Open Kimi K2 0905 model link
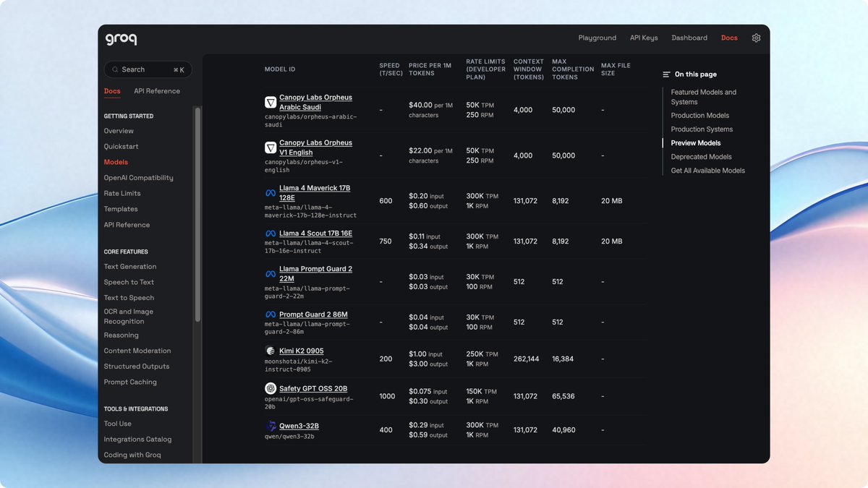 [302, 351]
